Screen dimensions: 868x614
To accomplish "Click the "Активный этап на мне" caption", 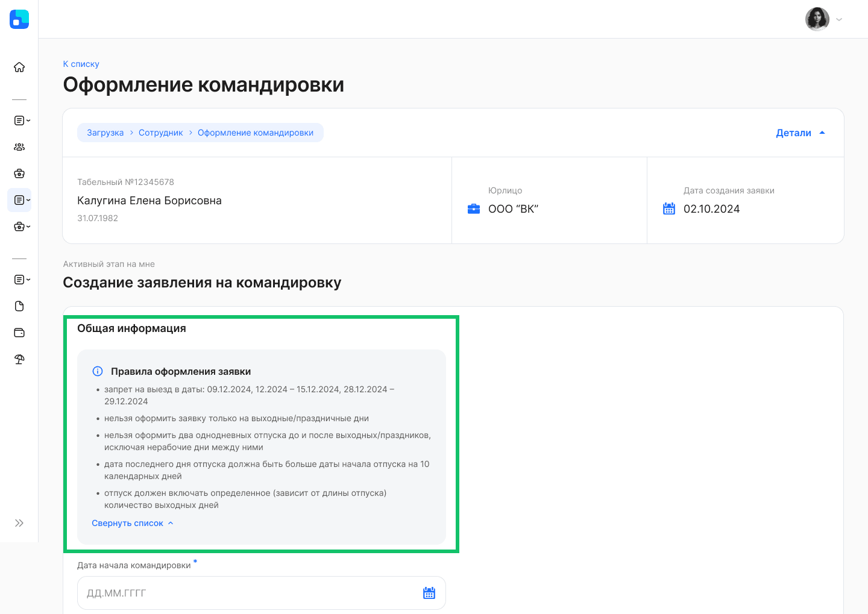I will (x=109, y=264).
